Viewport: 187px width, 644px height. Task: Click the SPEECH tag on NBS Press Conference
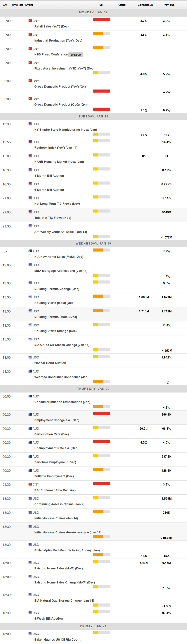point(76,54)
